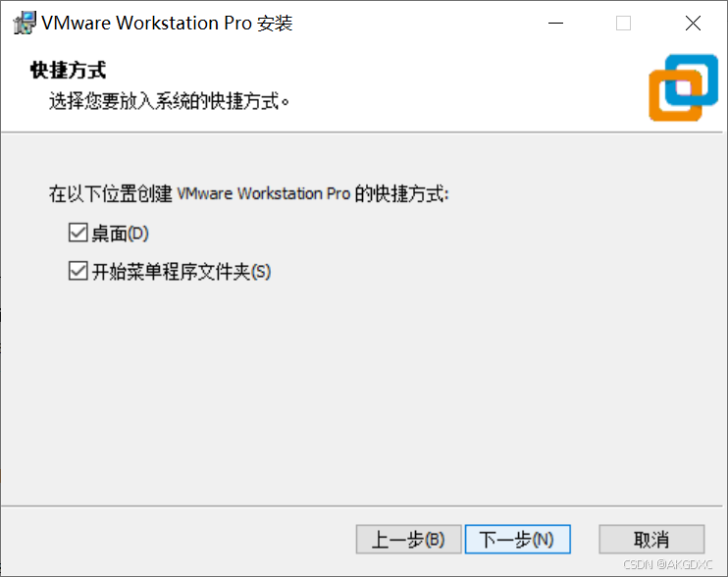728x577 pixels.
Task: Click the bold 快捷方式 heading
Action: [69, 70]
